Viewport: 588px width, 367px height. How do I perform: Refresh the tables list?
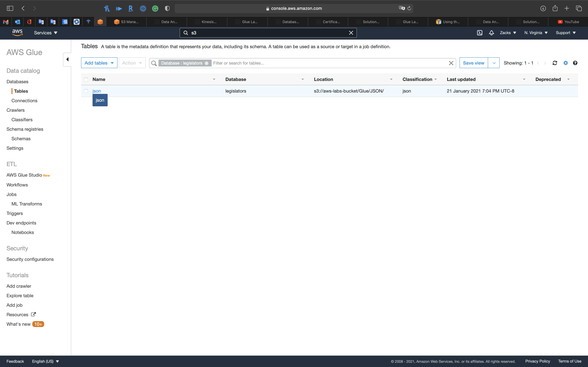pos(555,63)
